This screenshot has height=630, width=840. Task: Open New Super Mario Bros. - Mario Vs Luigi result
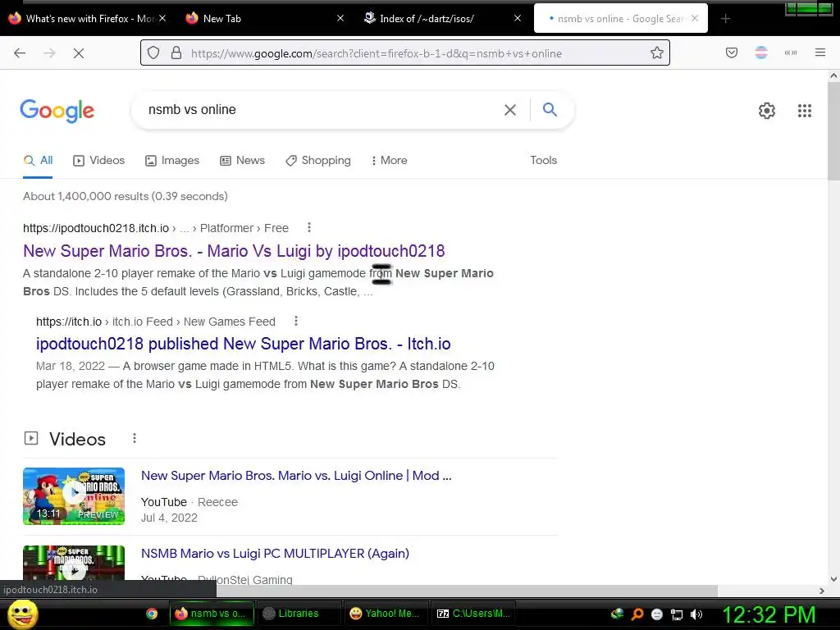pos(234,251)
